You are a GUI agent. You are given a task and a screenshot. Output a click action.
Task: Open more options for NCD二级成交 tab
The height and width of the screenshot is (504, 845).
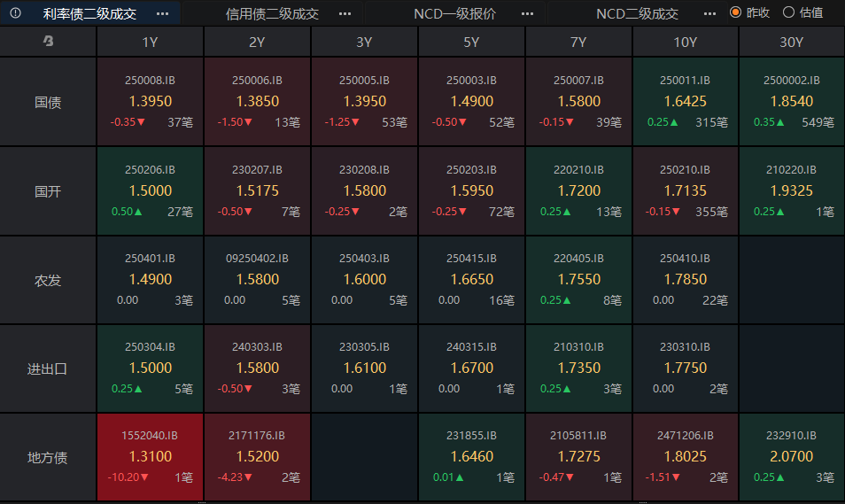(x=709, y=13)
